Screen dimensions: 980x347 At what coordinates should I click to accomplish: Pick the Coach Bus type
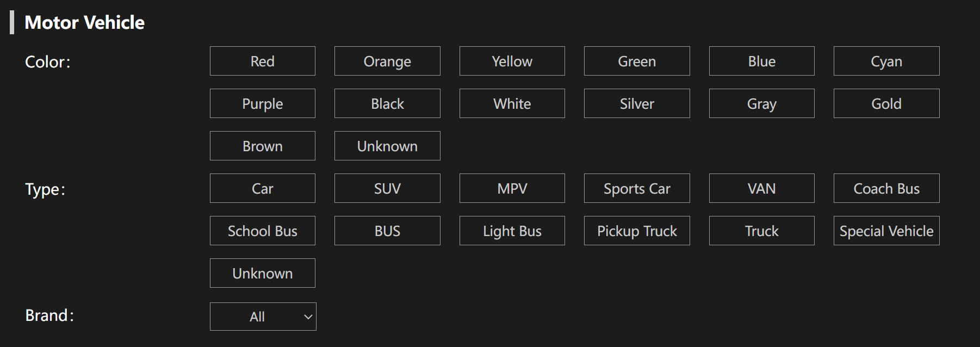coord(886,188)
